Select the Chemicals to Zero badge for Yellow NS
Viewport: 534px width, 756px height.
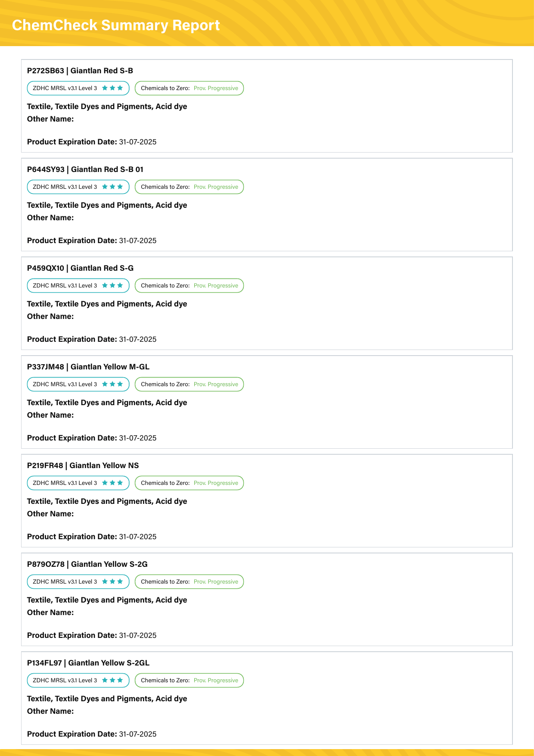tap(189, 483)
